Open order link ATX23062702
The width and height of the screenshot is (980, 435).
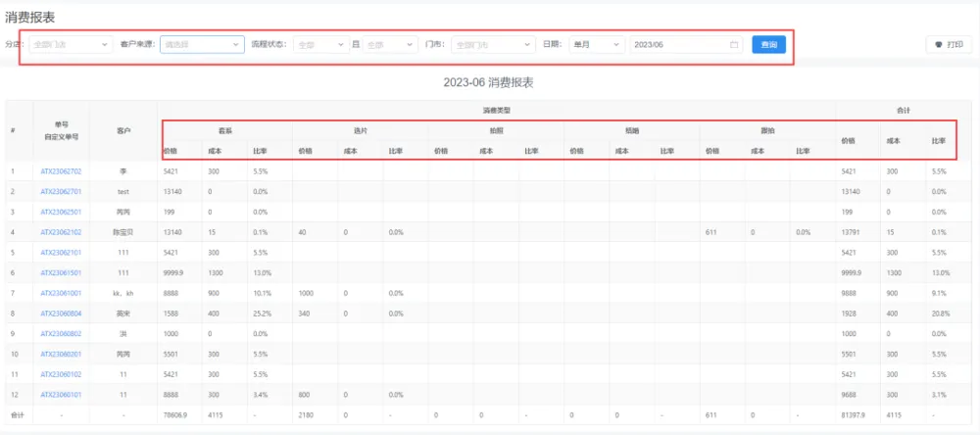(61, 170)
